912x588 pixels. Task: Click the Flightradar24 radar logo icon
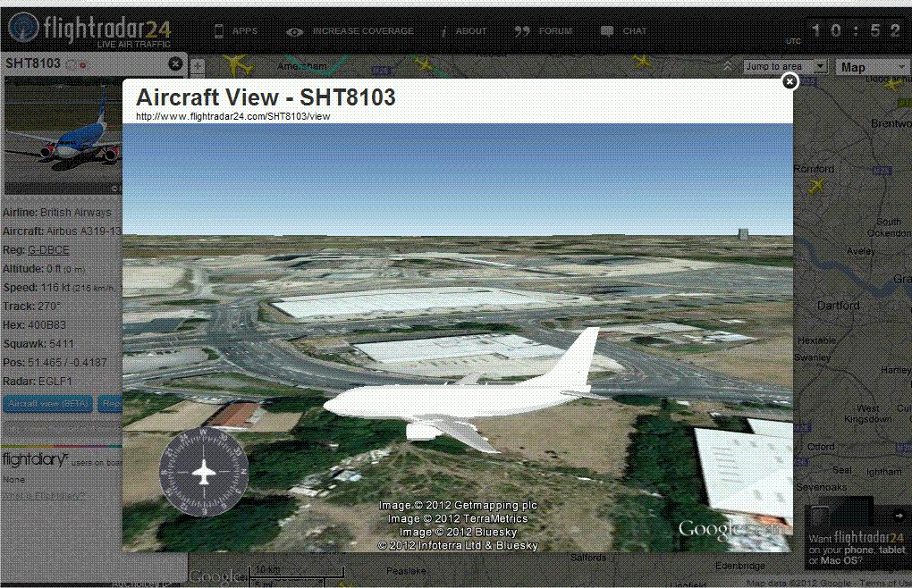click(24, 28)
